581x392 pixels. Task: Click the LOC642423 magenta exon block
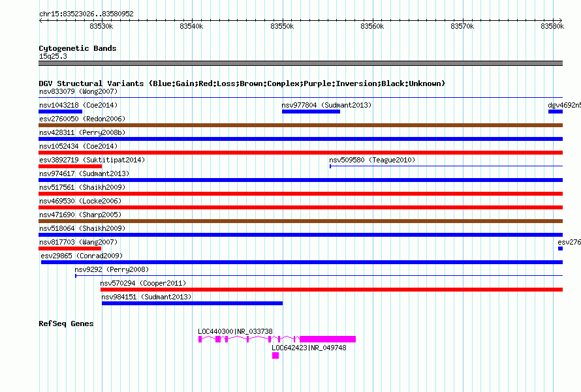(275, 355)
